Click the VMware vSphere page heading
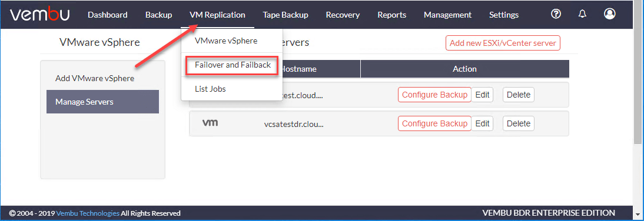 (x=100, y=42)
